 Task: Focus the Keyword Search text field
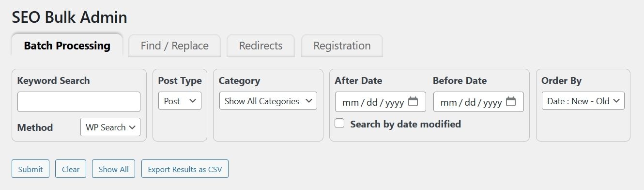tap(79, 102)
